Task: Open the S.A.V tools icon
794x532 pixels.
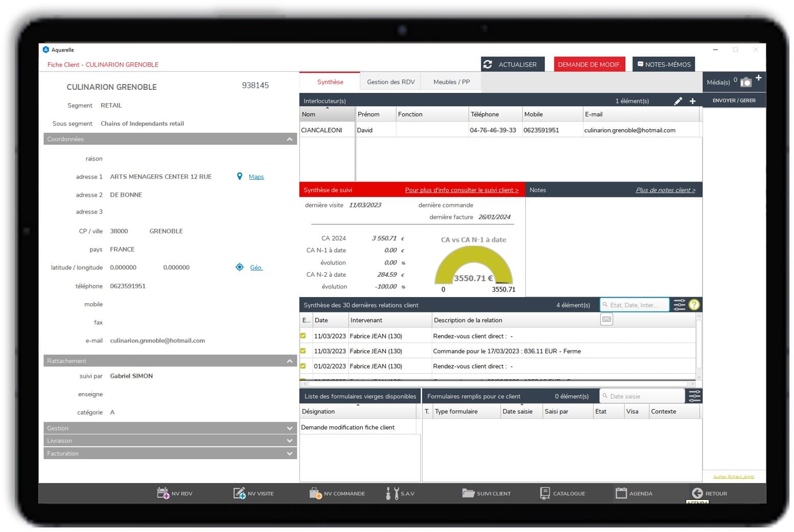Action: pyautogui.click(x=392, y=493)
